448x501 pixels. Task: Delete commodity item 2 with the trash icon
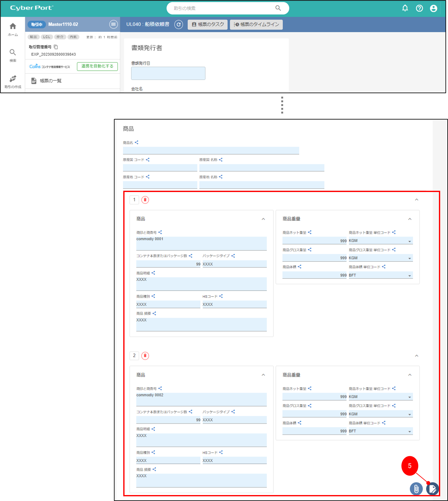point(145,356)
